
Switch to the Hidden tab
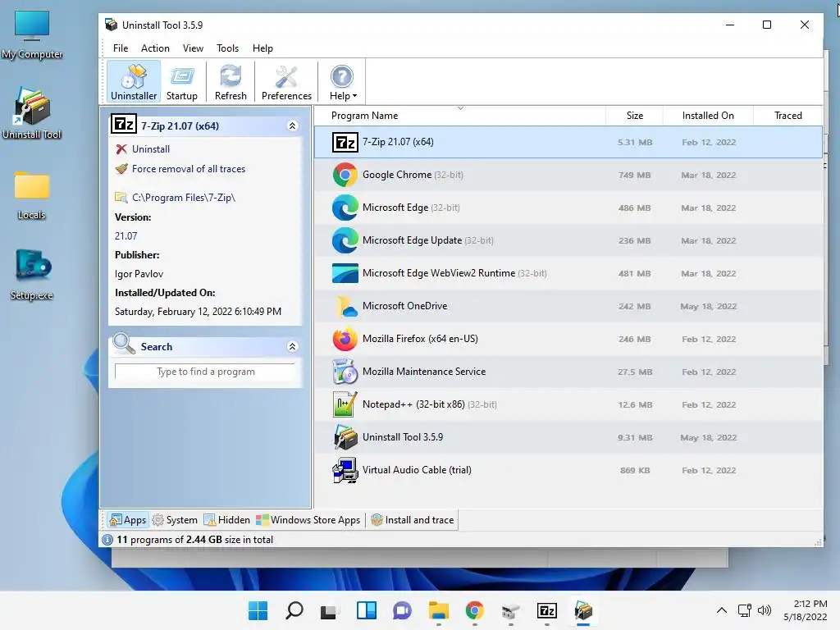[227, 519]
